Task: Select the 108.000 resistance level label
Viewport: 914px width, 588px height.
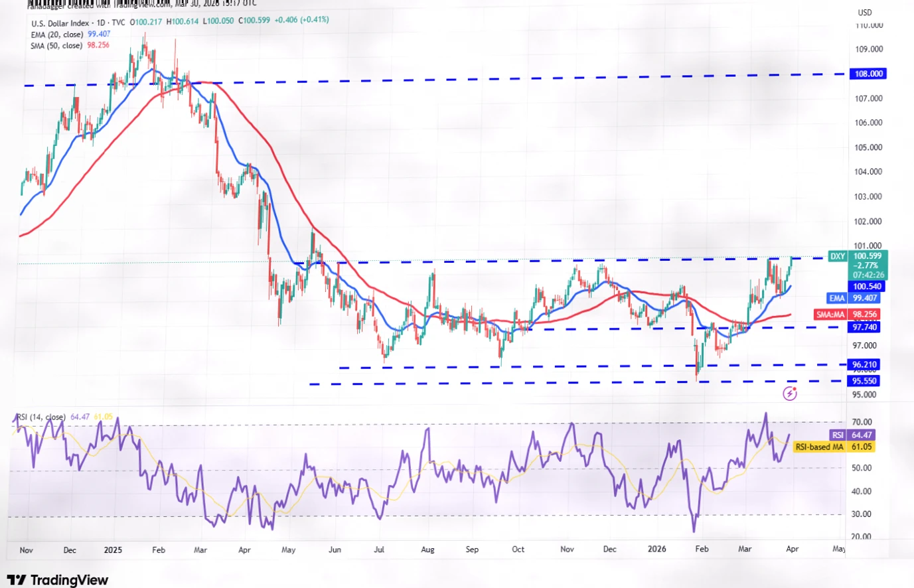Action: pos(867,74)
